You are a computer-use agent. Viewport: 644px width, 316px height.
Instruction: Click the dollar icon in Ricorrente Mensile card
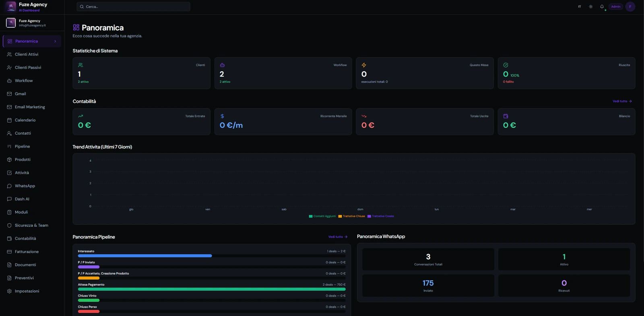(x=222, y=116)
